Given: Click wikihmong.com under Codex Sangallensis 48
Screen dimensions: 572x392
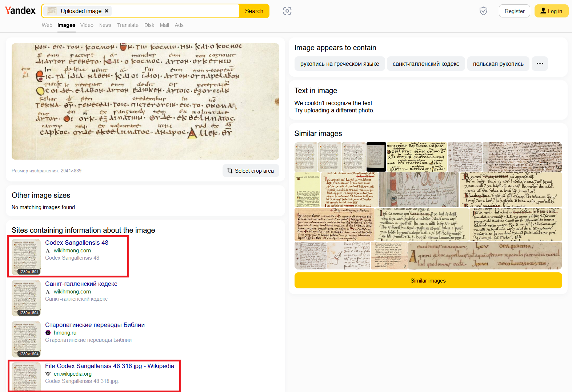Looking at the screenshot, I should coord(72,251).
